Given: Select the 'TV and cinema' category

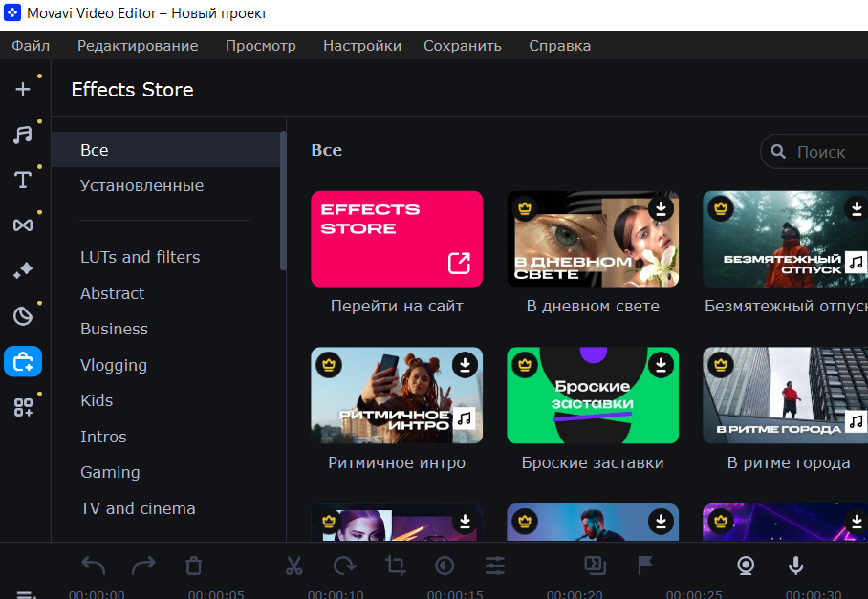Looking at the screenshot, I should [x=138, y=508].
